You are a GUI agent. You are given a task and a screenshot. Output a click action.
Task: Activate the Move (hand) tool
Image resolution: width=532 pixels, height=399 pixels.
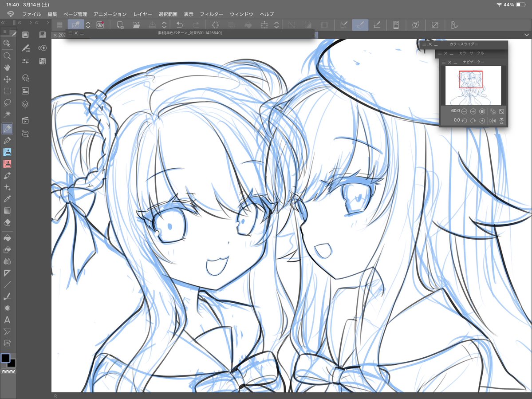(7, 68)
